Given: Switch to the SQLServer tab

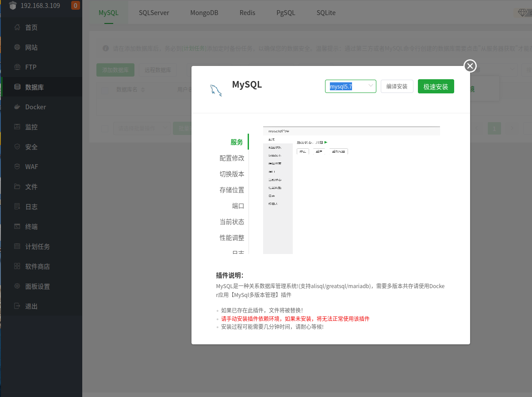Looking at the screenshot, I should [x=154, y=13].
